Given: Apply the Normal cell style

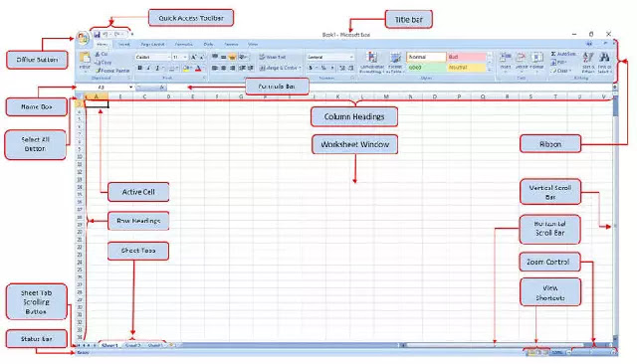Looking at the screenshot, I should pos(426,57).
